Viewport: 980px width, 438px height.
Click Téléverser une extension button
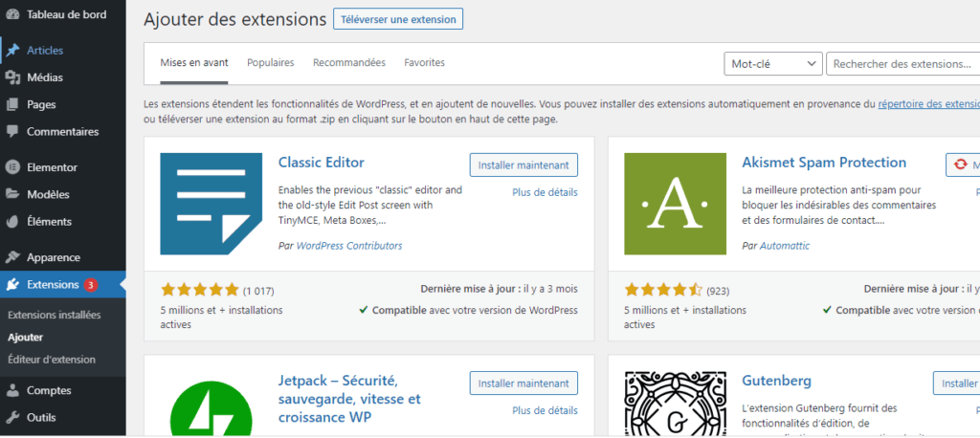pos(398,19)
